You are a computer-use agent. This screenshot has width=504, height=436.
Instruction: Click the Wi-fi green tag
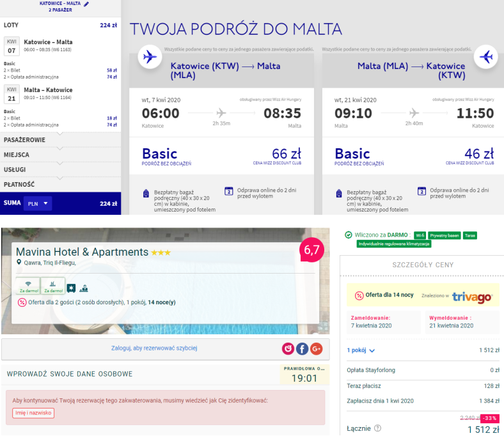420,235
